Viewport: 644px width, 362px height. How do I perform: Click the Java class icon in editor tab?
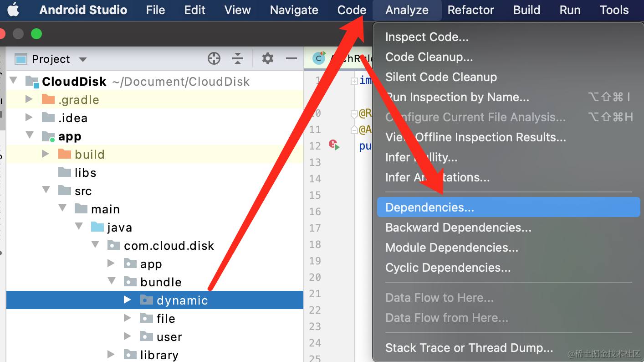tap(319, 58)
